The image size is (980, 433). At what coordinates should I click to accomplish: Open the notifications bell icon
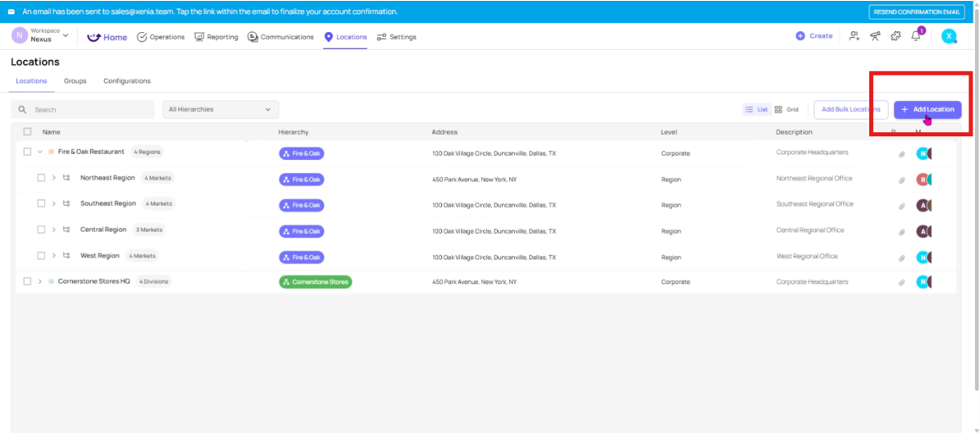coord(916,36)
